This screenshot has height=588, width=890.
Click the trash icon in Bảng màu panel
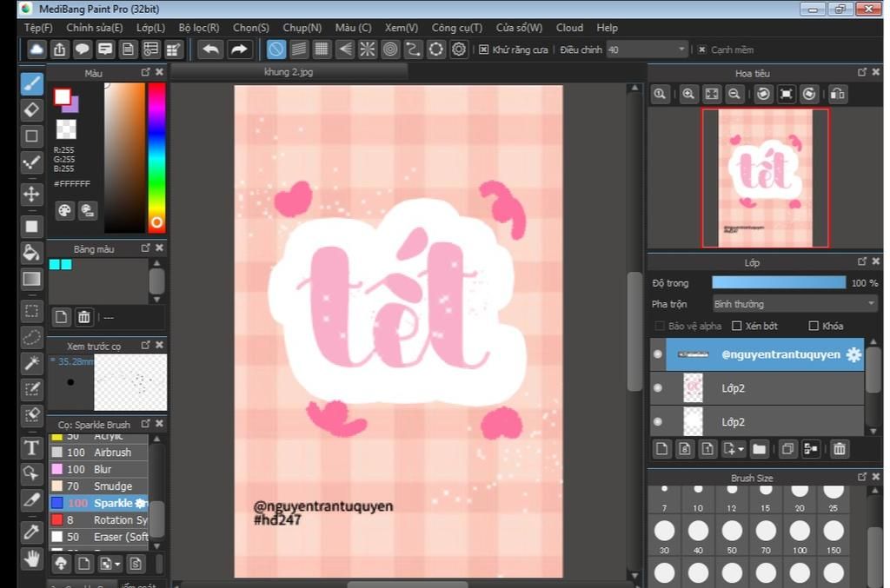tap(84, 317)
